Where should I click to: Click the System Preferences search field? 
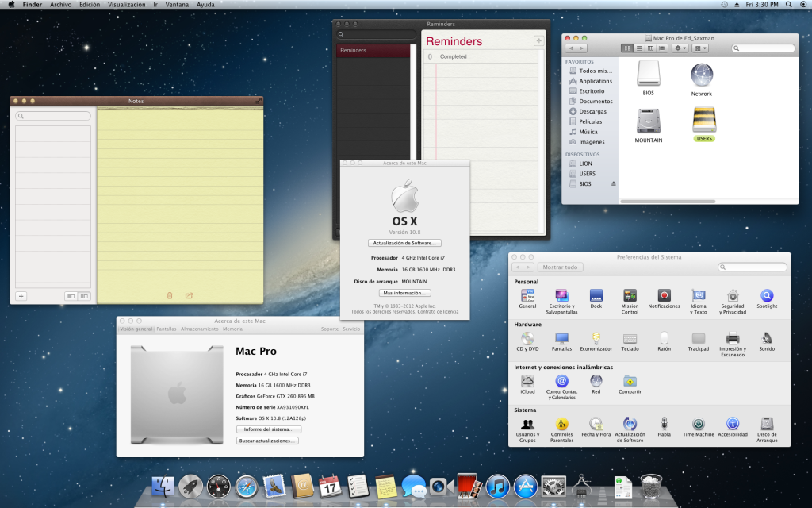click(x=753, y=267)
